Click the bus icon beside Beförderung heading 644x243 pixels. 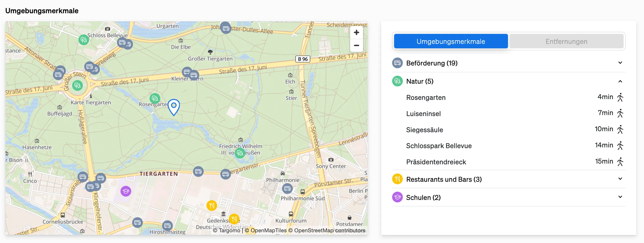pyautogui.click(x=397, y=63)
